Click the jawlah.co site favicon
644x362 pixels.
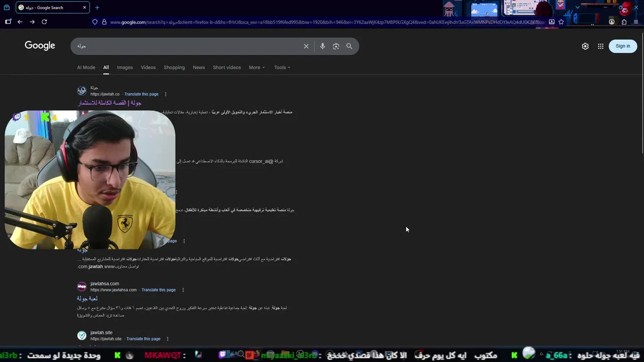[82, 91]
